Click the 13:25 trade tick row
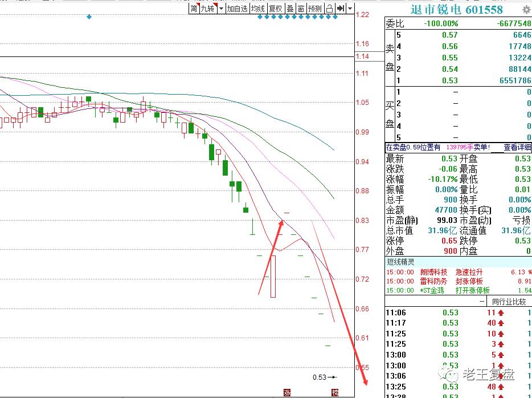 [x=459, y=387]
